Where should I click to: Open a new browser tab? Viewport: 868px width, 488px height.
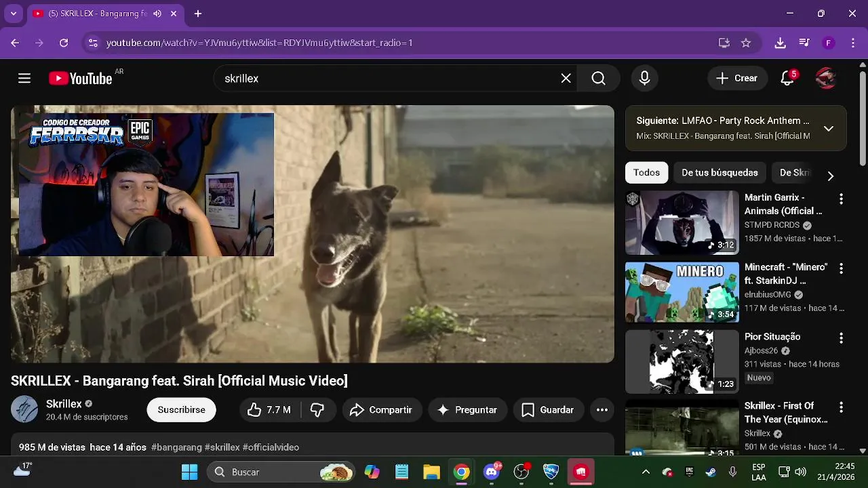[x=198, y=14]
